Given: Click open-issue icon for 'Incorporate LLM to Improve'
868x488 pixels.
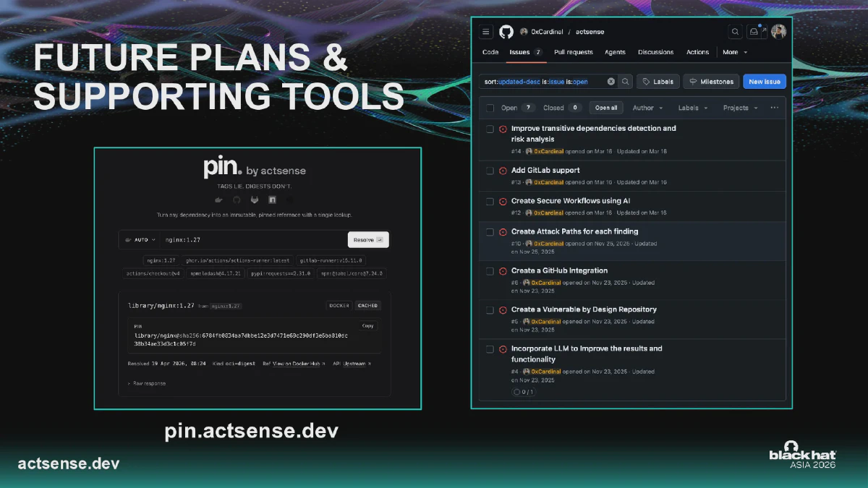Looking at the screenshot, I should click(503, 348).
